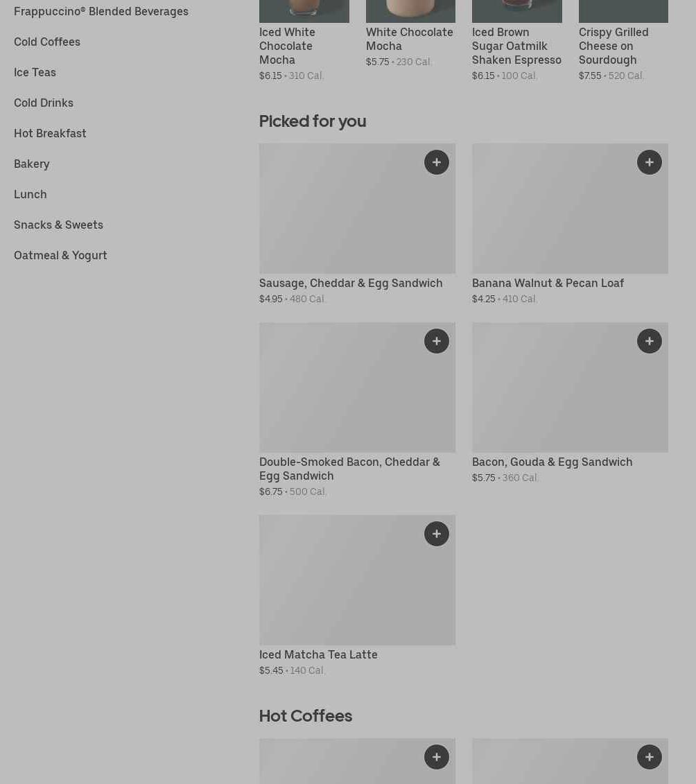
Task: Choose the Lunch category
Action: click(x=31, y=195)
